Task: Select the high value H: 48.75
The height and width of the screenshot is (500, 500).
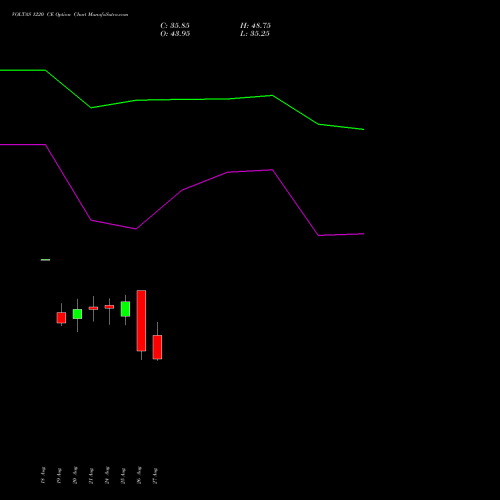Action: tap(255, 26)
